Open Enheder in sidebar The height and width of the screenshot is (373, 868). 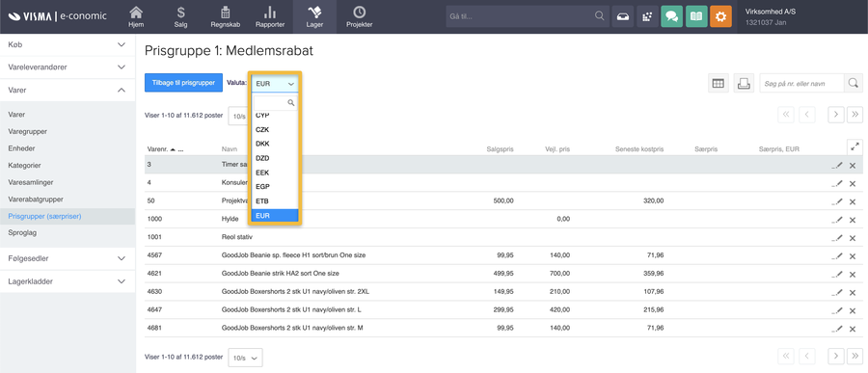pos(21,148)
